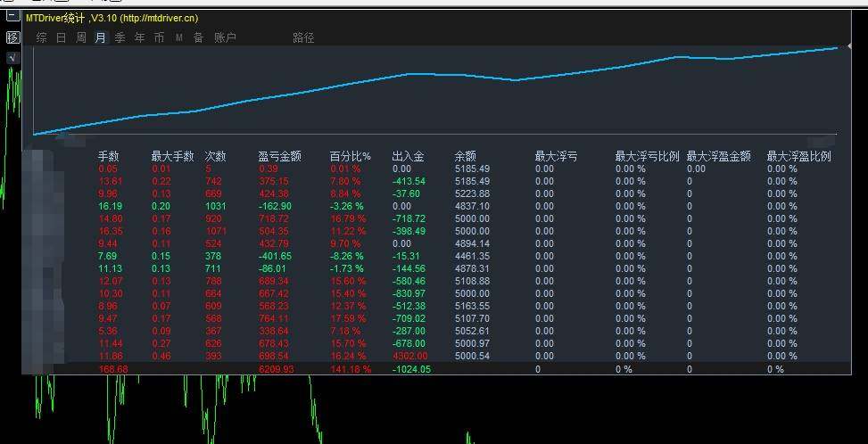This screenshot has height=444, width=868.
Task: Click the small arrow marker at chart's right edge
Action: click(x=850, y=45)
